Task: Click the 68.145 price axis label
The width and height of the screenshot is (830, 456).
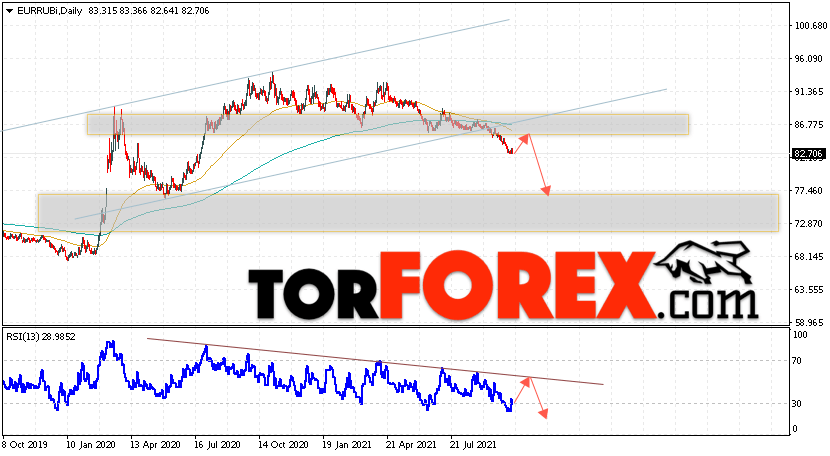Action: tap(810, 257)
